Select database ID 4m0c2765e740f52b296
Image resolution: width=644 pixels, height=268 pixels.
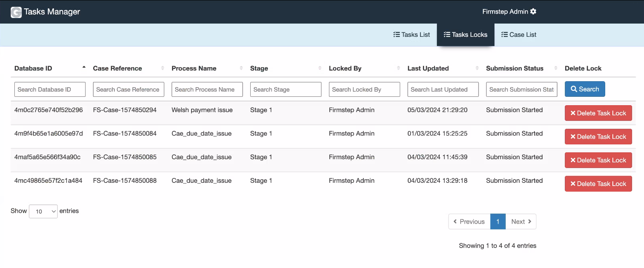click(x=48, y=110)
